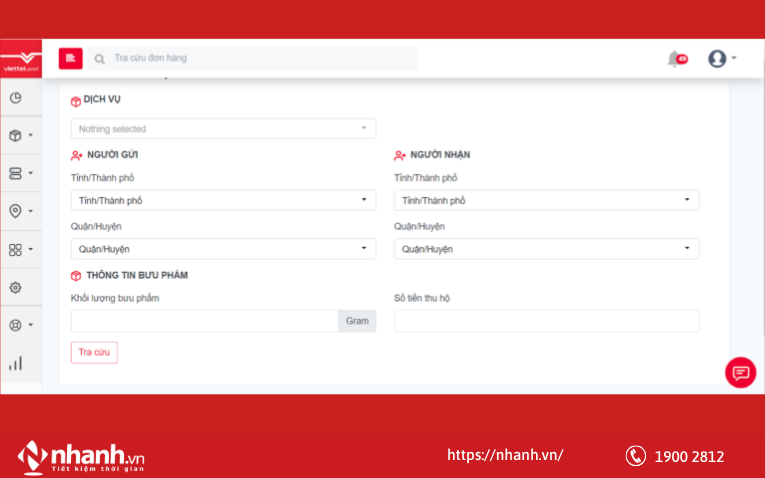
Task: Expand the package box sidebar menu
Action: pyautogui.click(x=20, y=135)
